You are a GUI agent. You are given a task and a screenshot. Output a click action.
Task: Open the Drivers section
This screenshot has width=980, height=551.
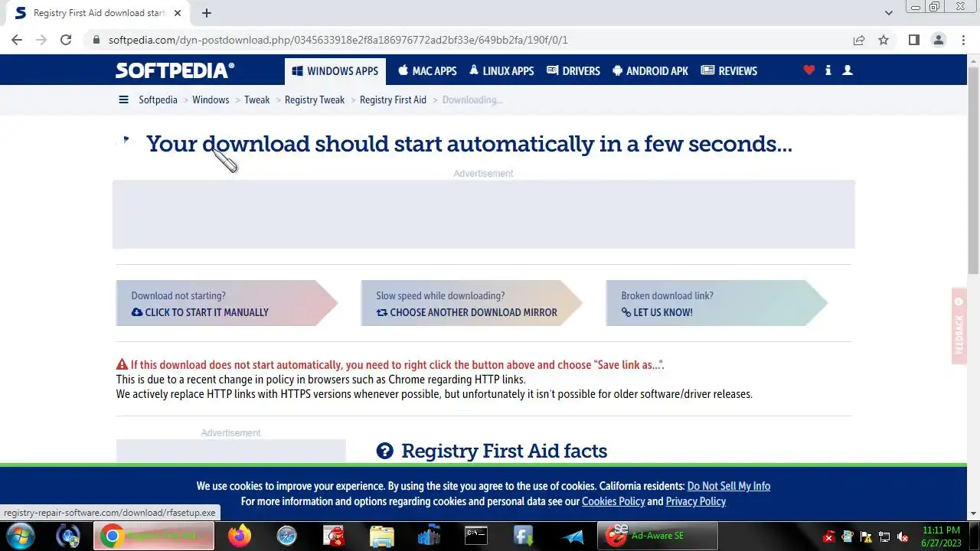click(573, 70)
